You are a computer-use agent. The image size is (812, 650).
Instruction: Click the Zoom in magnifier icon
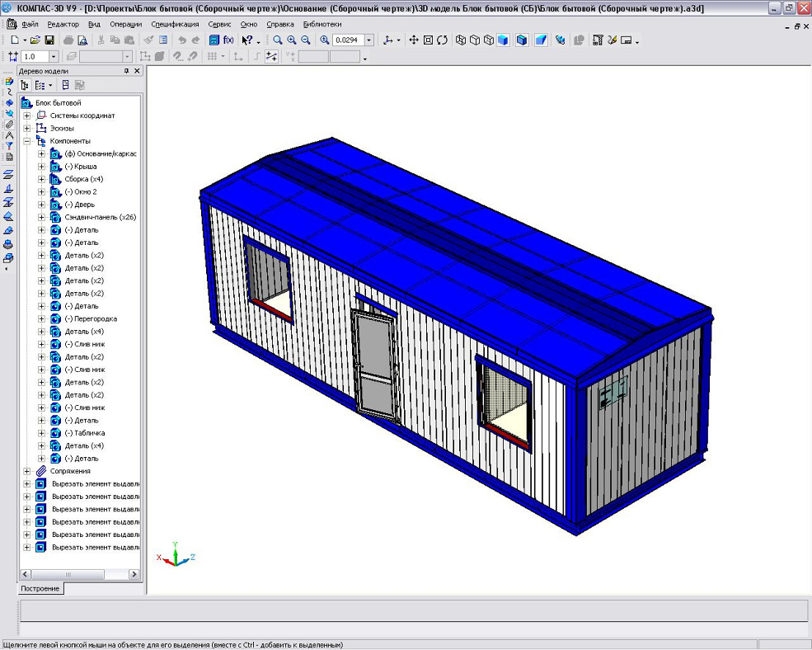pyautogui.click(x=291, y=40)
